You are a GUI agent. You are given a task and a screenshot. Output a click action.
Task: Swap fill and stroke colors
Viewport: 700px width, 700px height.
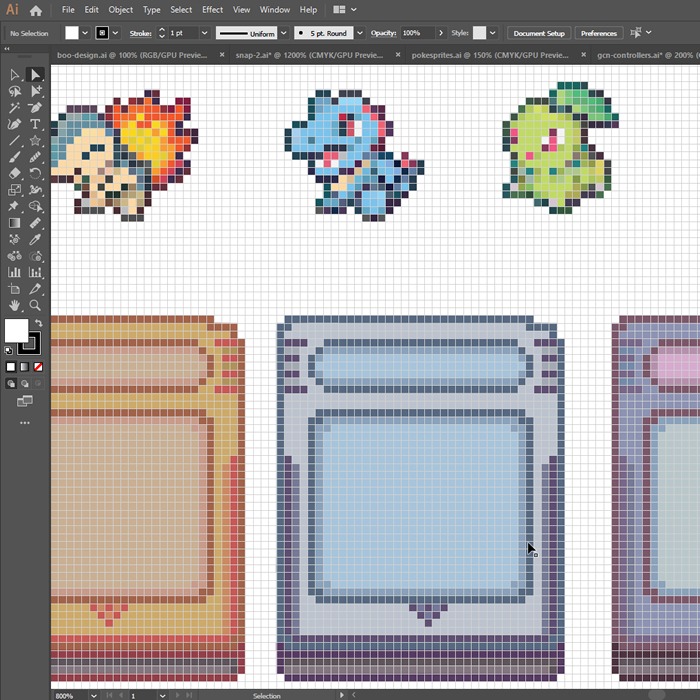[38, 323]
